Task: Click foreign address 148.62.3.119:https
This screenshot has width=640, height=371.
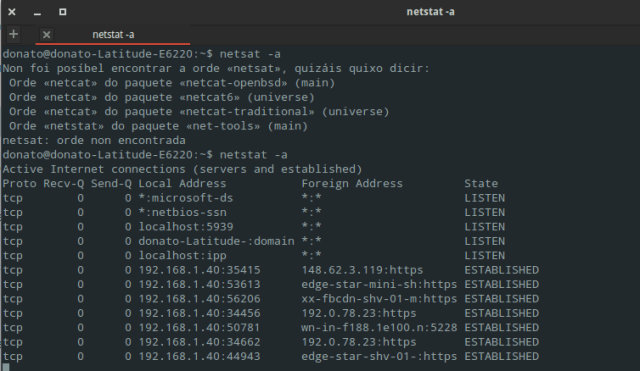Action: [362, 270]
